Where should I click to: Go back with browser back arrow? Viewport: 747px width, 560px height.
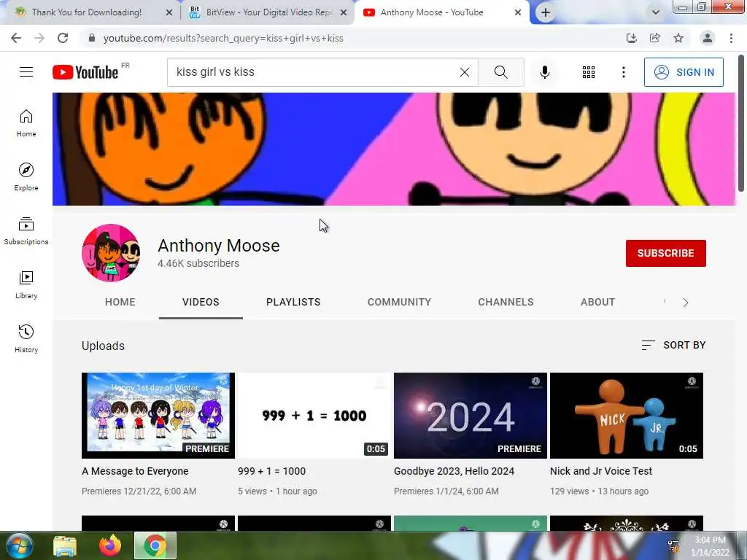tap(16, 38)
